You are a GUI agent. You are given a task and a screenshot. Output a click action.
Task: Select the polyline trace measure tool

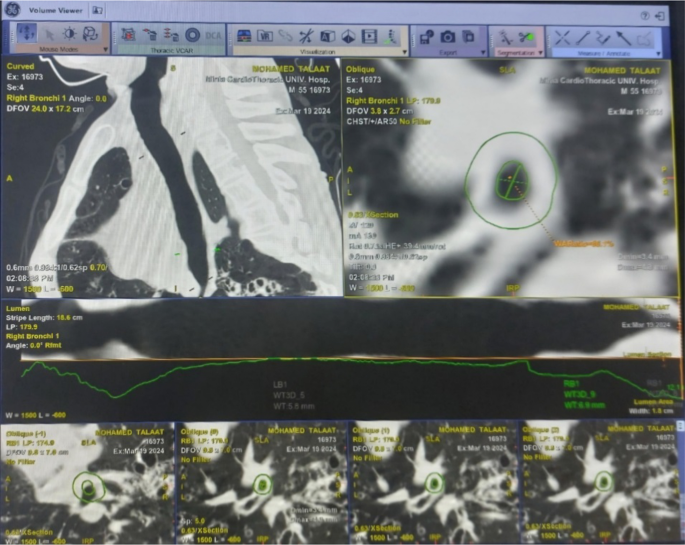tap(603, 38)
